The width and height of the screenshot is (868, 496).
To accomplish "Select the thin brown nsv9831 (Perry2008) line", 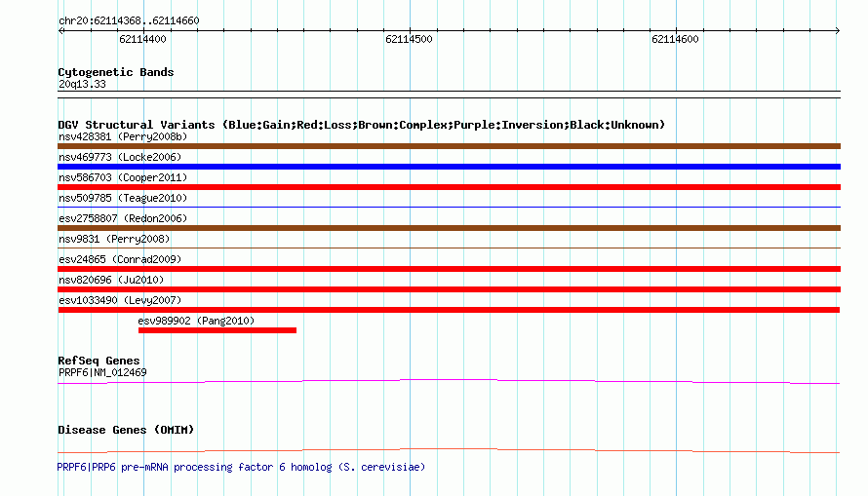I will (x=449, y=248).
